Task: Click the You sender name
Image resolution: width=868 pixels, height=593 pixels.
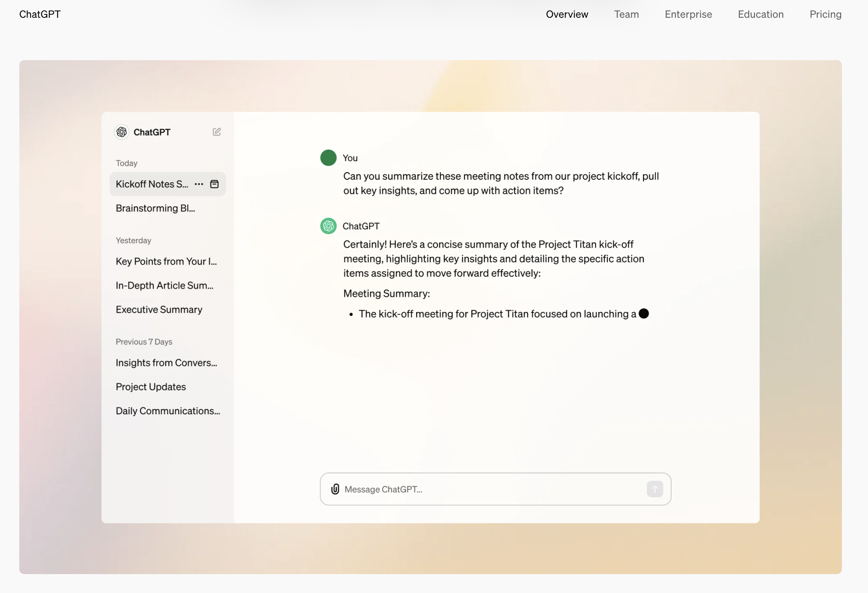Action: 350,158
